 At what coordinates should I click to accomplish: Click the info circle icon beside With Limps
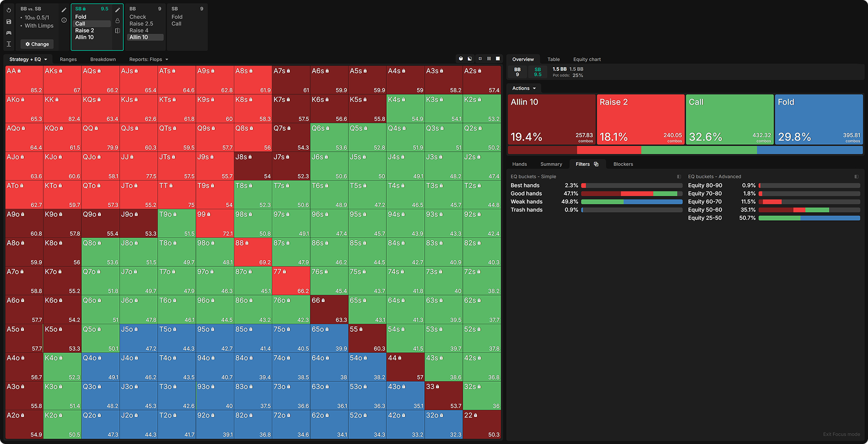(x=64, y=20)
